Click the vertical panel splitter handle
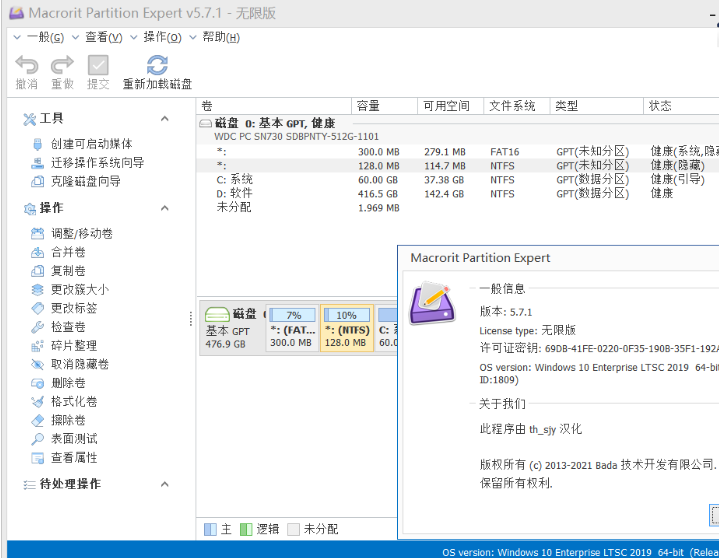The width and height of the screenshot is (719, 558). (191, 319)
